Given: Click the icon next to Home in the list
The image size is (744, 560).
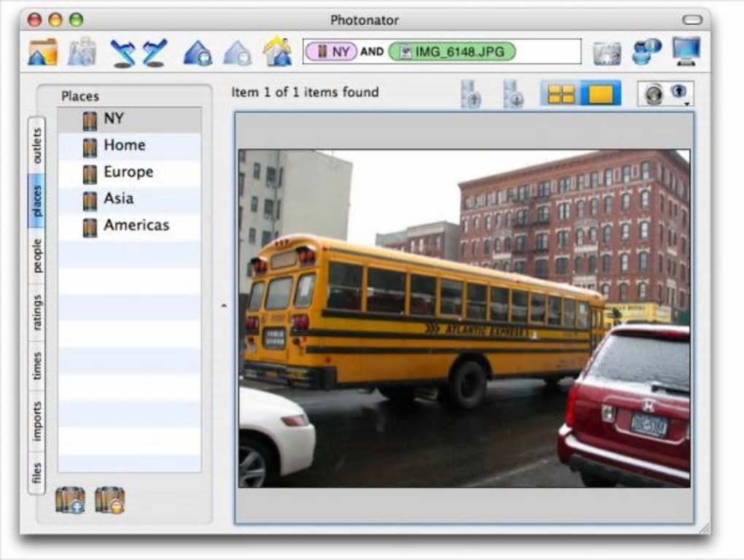Looking at the screenshot, I should click(x=90, y=147).
